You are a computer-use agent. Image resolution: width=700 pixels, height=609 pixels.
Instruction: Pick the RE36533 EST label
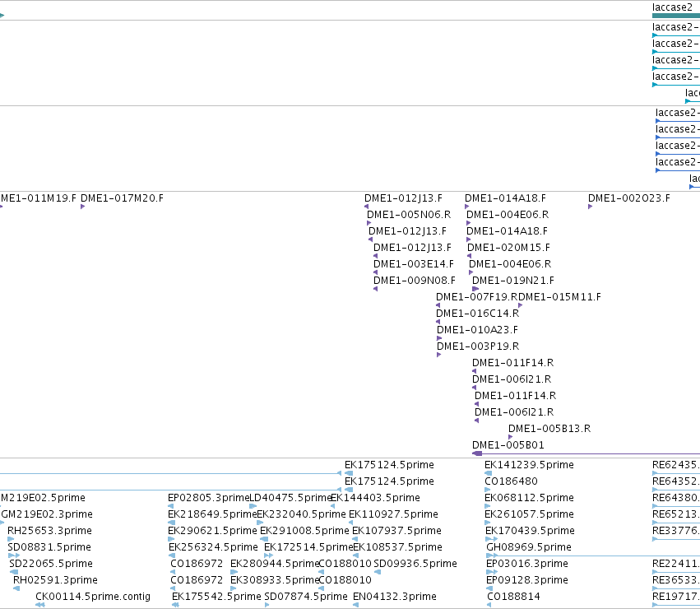676,580
